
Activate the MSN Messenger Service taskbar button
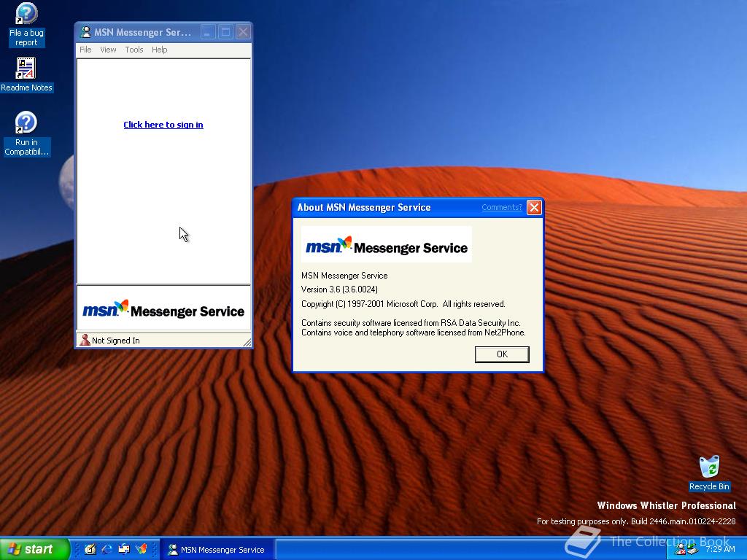point(217,550)
